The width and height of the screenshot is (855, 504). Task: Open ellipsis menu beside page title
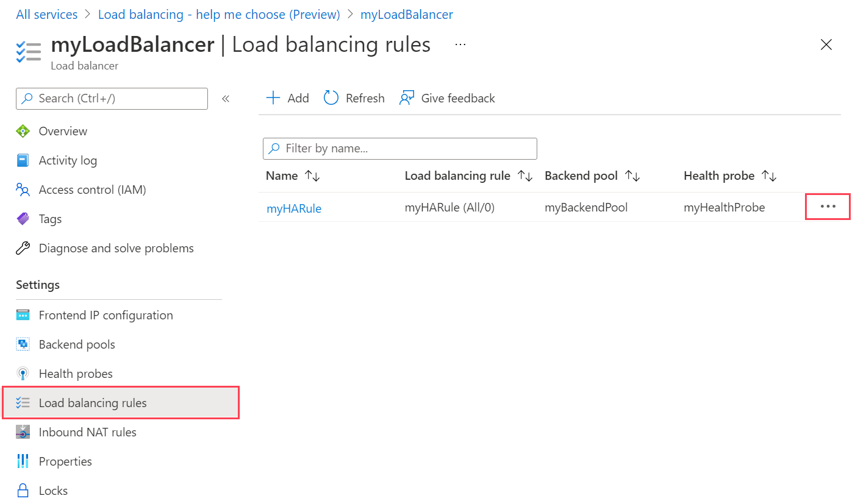click(460, 44)
